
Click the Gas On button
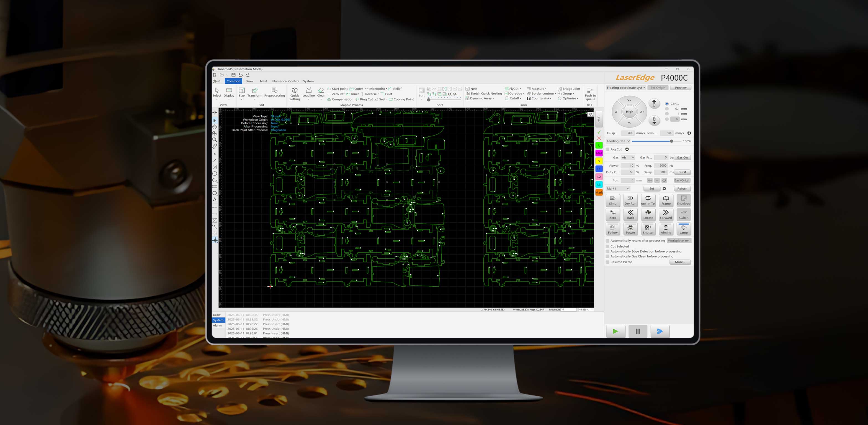[682, 157]
